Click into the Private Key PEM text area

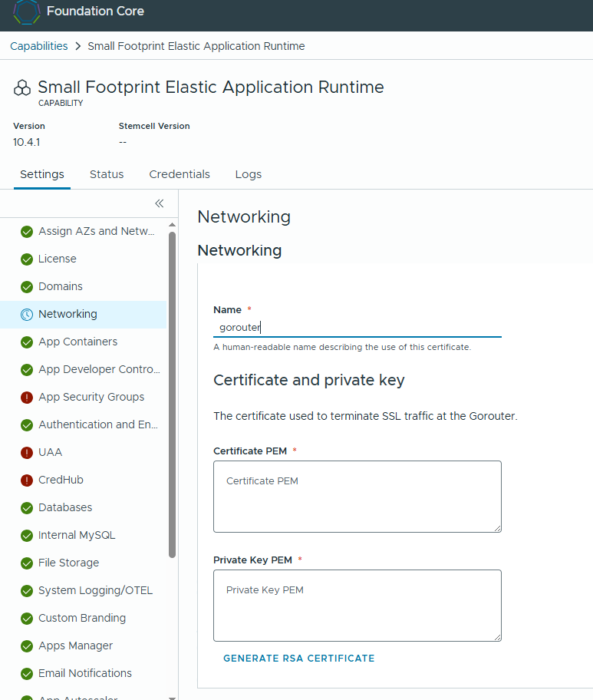[x=357, y=606]
